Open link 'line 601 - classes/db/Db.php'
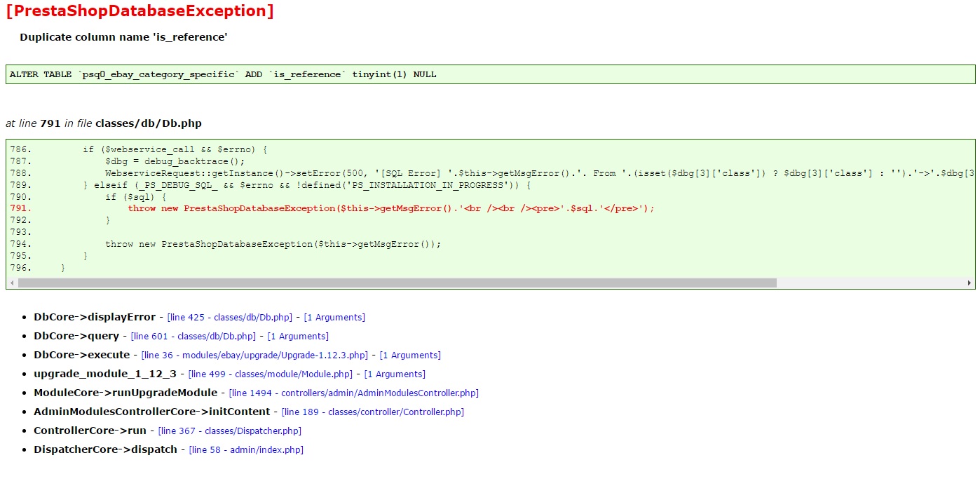The height and width of the screenshot is (481, 980). (193, 337)
